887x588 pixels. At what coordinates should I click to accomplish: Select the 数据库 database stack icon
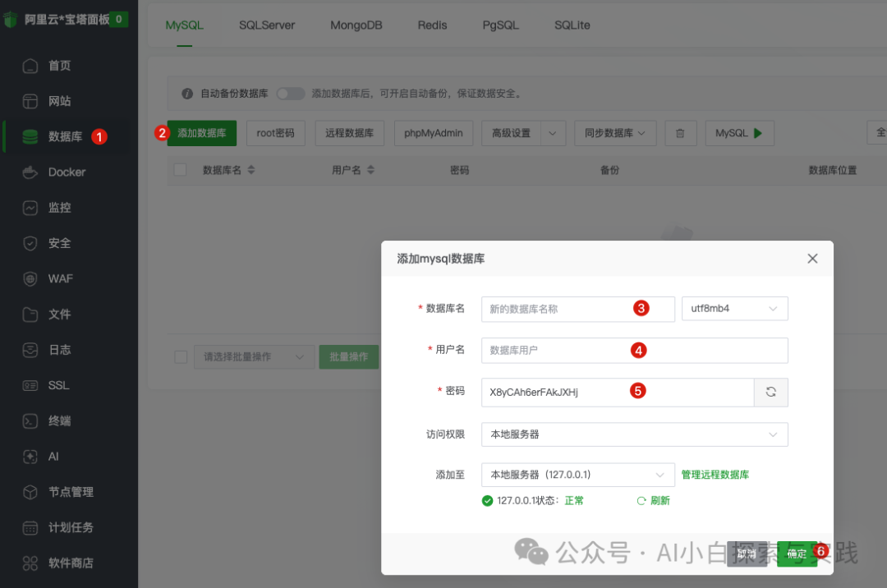tap(30, 137)
